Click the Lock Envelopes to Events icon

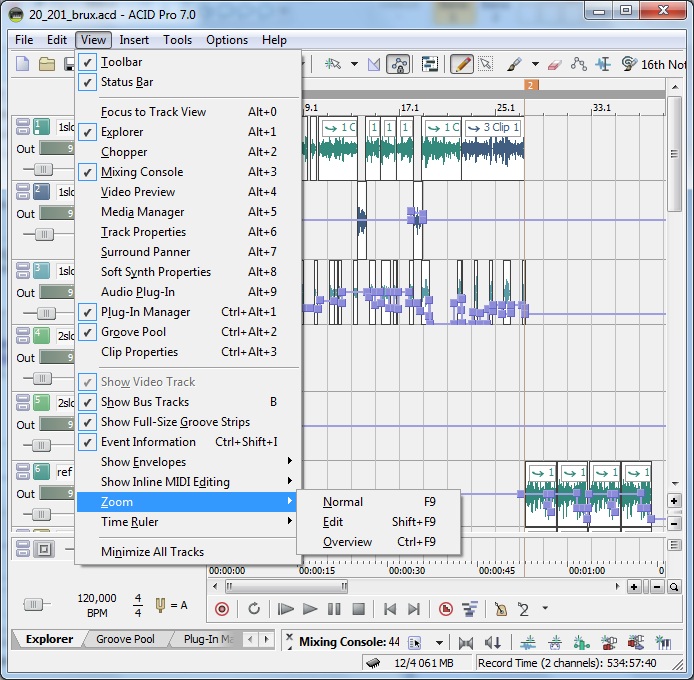[397, 64]
